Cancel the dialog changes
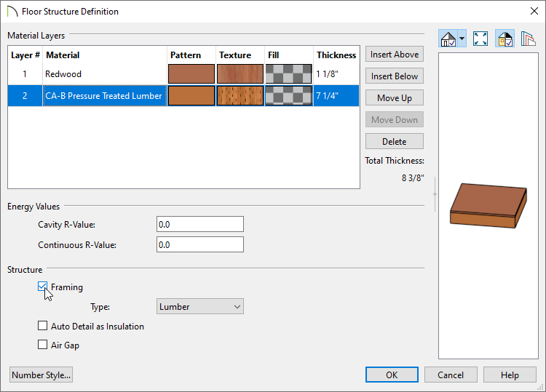The image size is (546, 392). coord(451,375)
